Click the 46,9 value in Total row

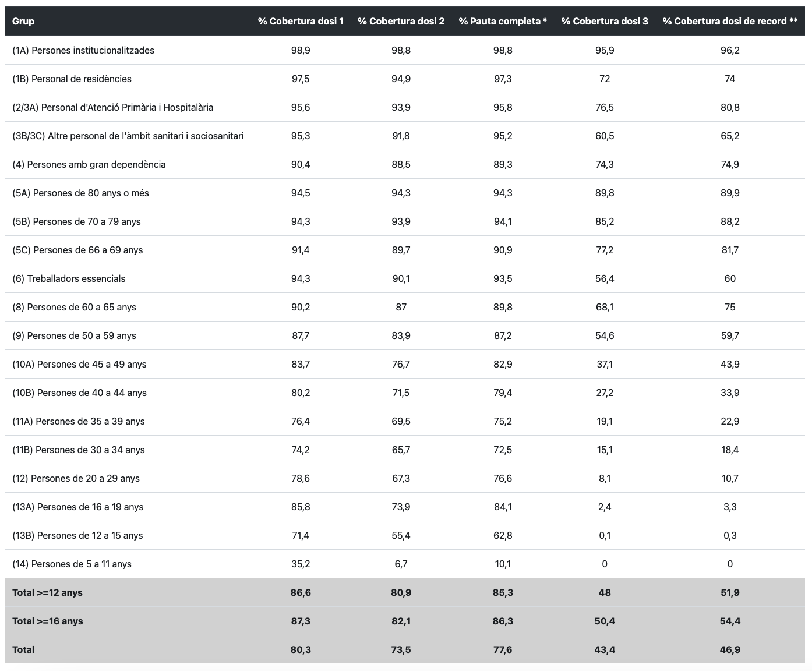pos(730,649)
